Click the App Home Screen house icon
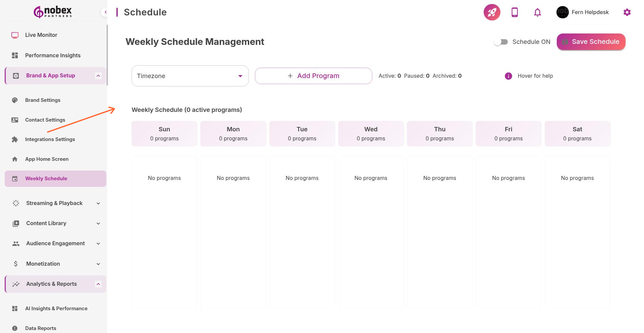Screen dimensions: 644x333 coord(15,159)
